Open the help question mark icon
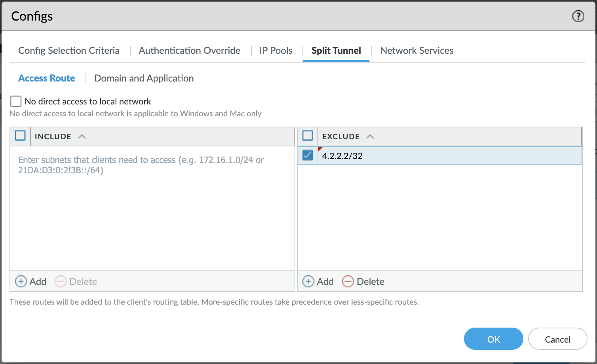 578,16
